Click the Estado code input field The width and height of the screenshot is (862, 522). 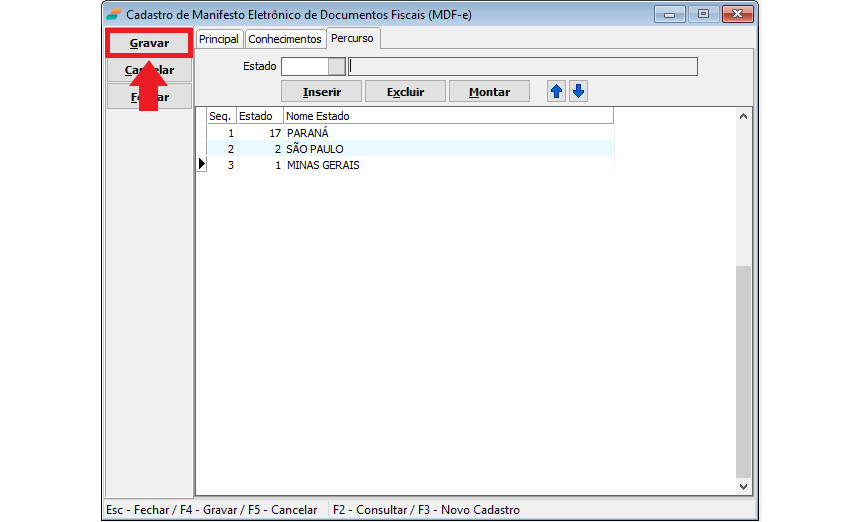[x=304, y=67]
